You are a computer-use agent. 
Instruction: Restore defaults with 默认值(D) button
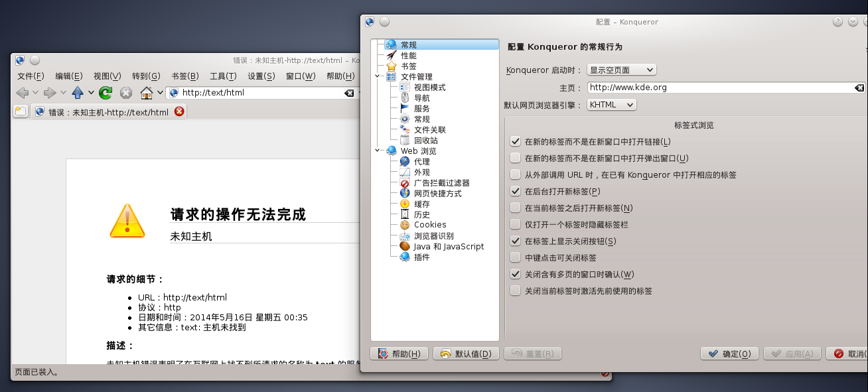coord(466,354)
